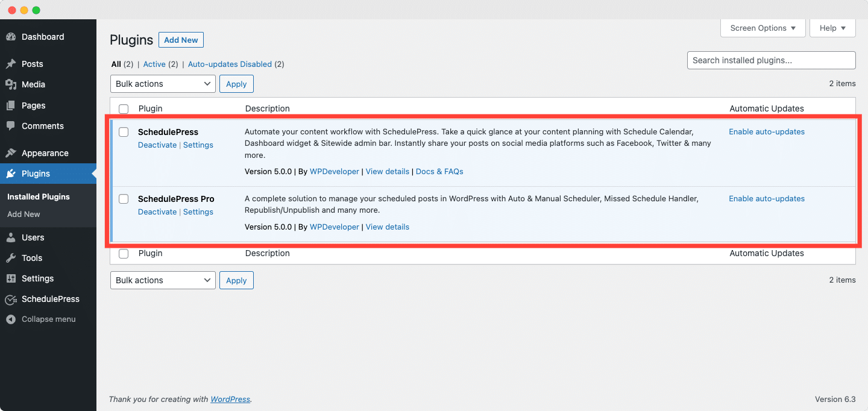View details of SchedulePress plugin
The image size is (868, 411).
(388, 172)
